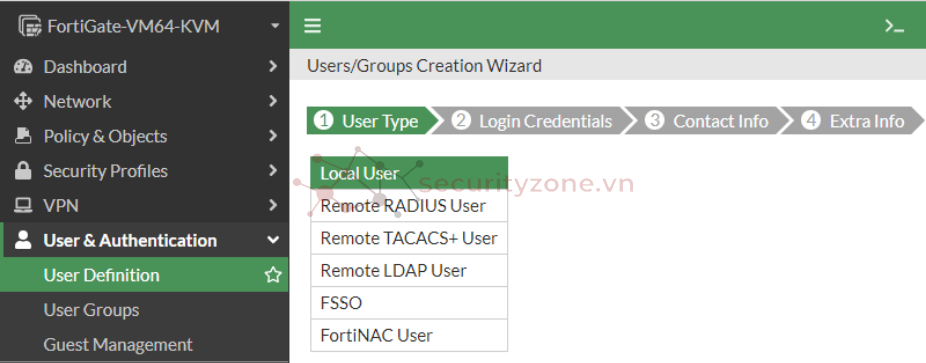Toggle favorite star for User Definition

pyautogui.click(x=273, y=275)
